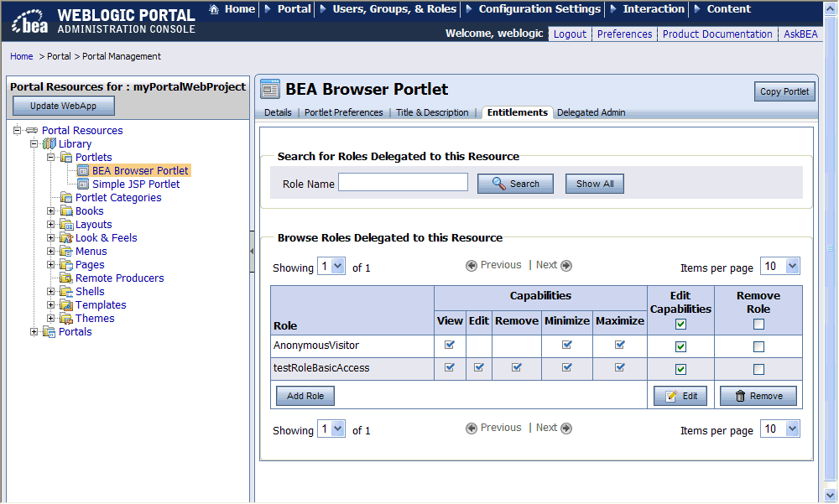
Task: Click the Home house icon in top navigation
Action: (x=214, y=9)
